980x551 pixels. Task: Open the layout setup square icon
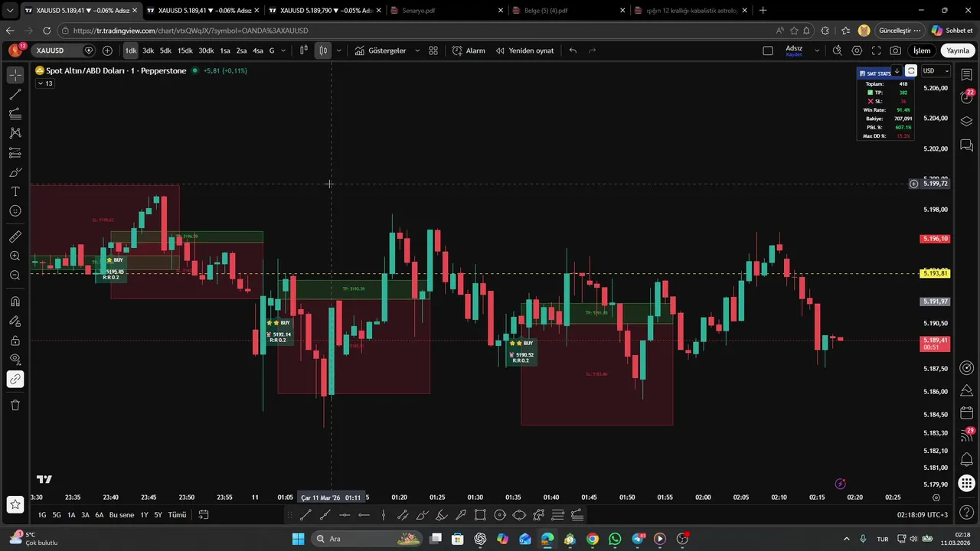coord(768,51)
